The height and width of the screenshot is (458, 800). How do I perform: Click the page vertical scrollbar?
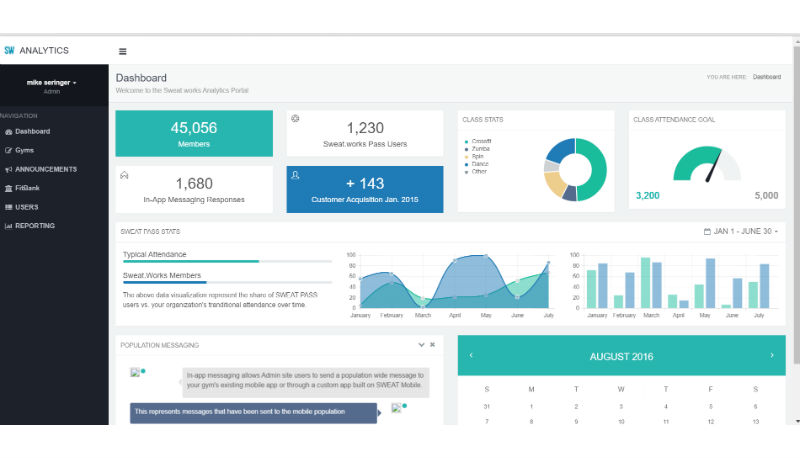click(x=797, y=204)
